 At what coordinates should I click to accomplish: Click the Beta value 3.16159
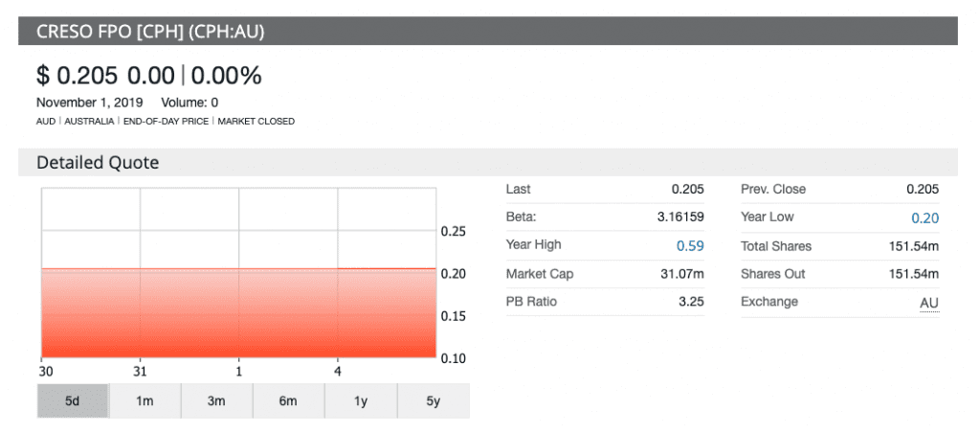679,217
